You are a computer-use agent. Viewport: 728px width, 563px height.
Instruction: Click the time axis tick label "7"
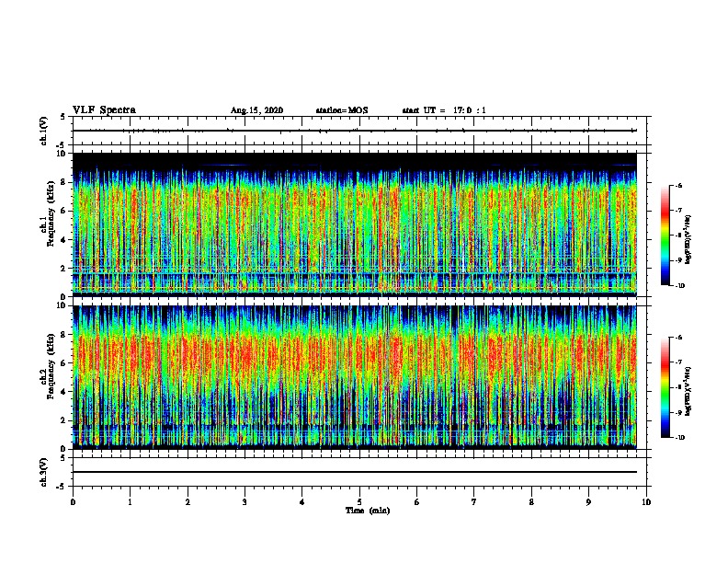click(x=474, y=502)
